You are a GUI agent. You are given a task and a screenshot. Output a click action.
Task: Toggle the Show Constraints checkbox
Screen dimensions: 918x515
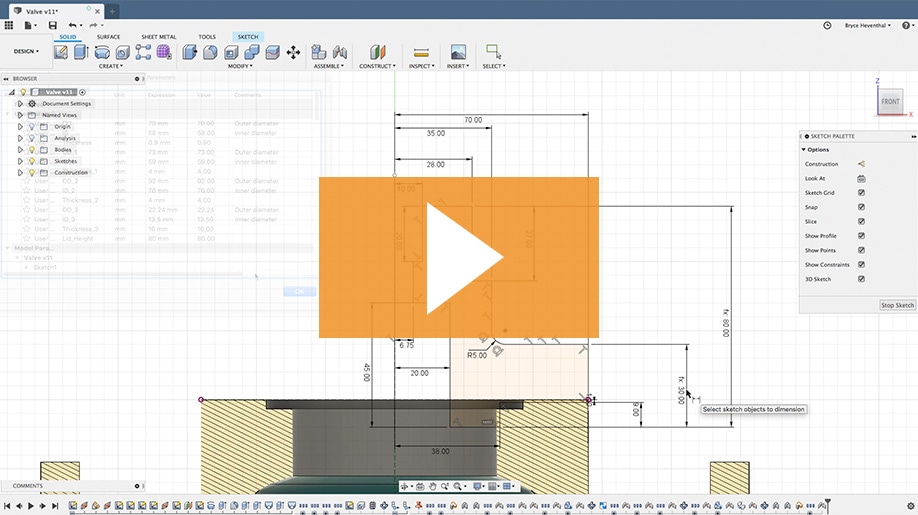pos(861,265)
